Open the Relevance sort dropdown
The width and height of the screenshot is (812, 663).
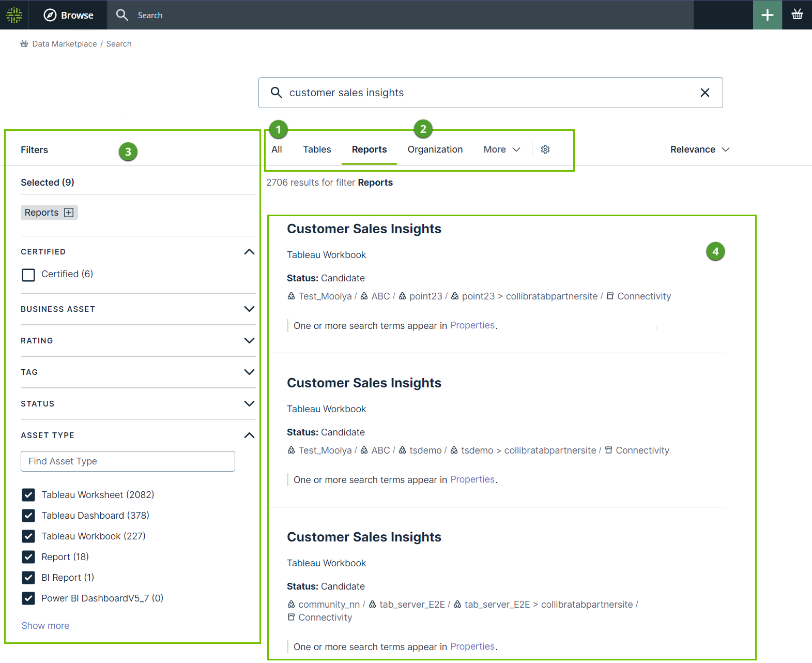coord(699,149)
